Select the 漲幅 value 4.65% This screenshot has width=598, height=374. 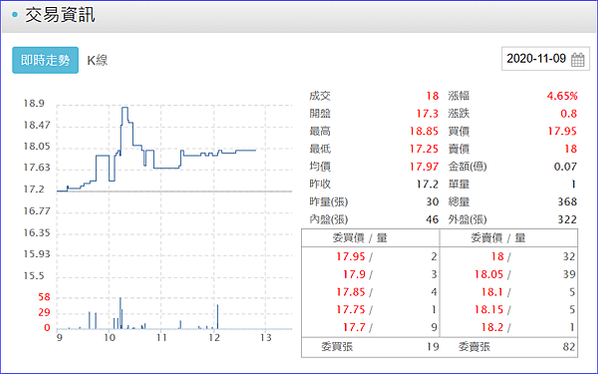tap(562, 96)
